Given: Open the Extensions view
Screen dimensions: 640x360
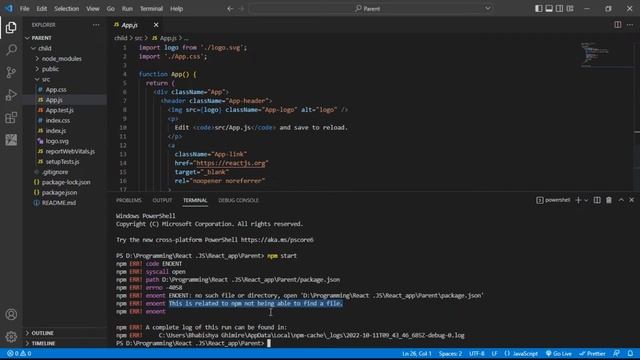Looking at the screenshot, I should [11, 118].
